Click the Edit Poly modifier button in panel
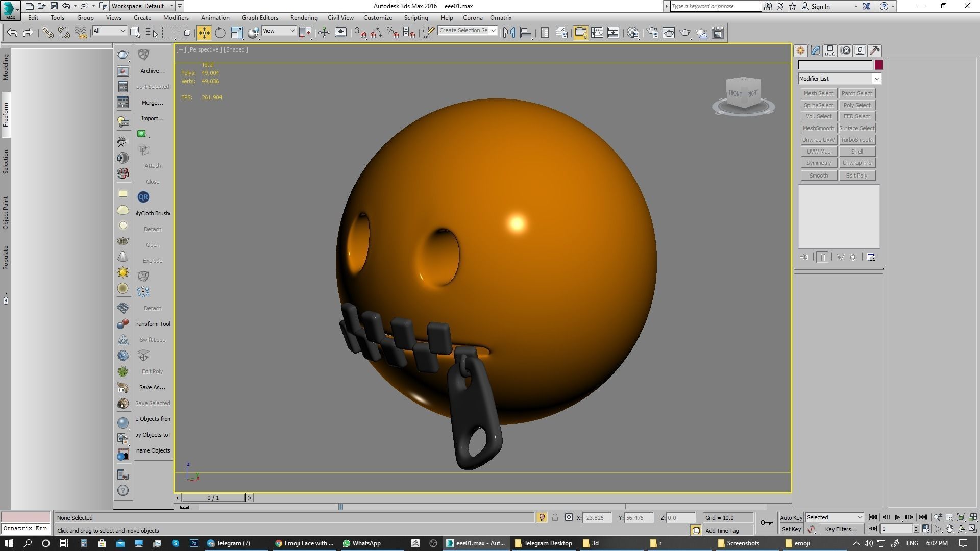Image resolution: width=980 pixels, height=551 pixels. pyautogui.click(x=856, y=176)
